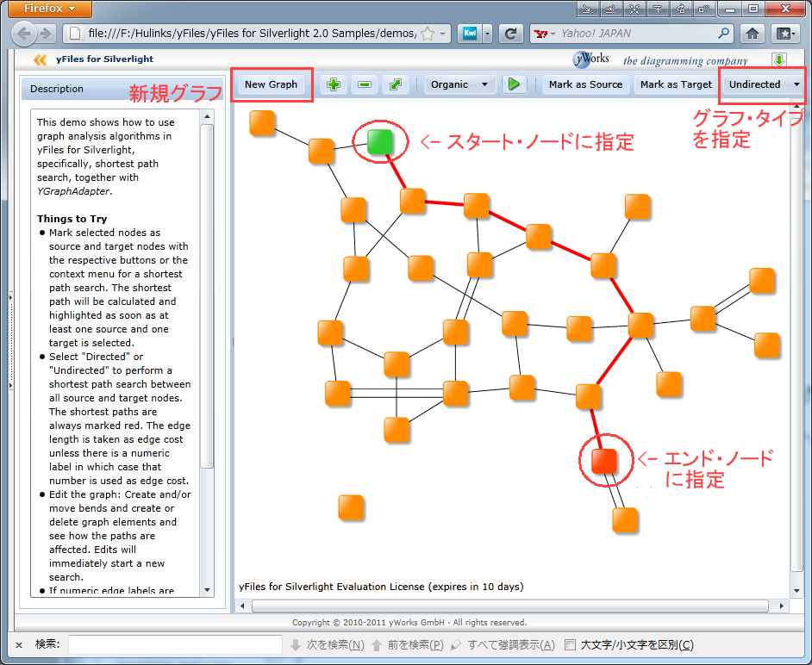Image resolution: width=812 pixels, height=665 pixels.
Task: Open address bar history dropdown arrow
Action: (x=443, y=34)
